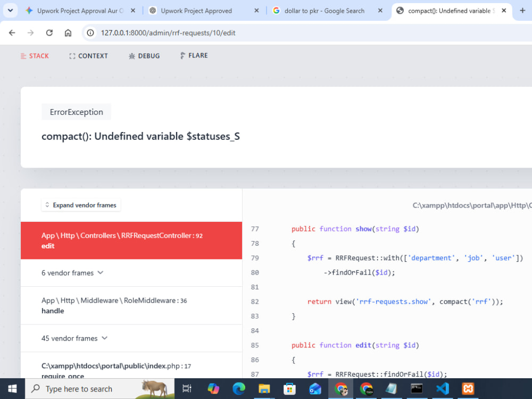
Task: Select the RoleMiddleware:36 handle frame
Action: [x=131, y=305]
